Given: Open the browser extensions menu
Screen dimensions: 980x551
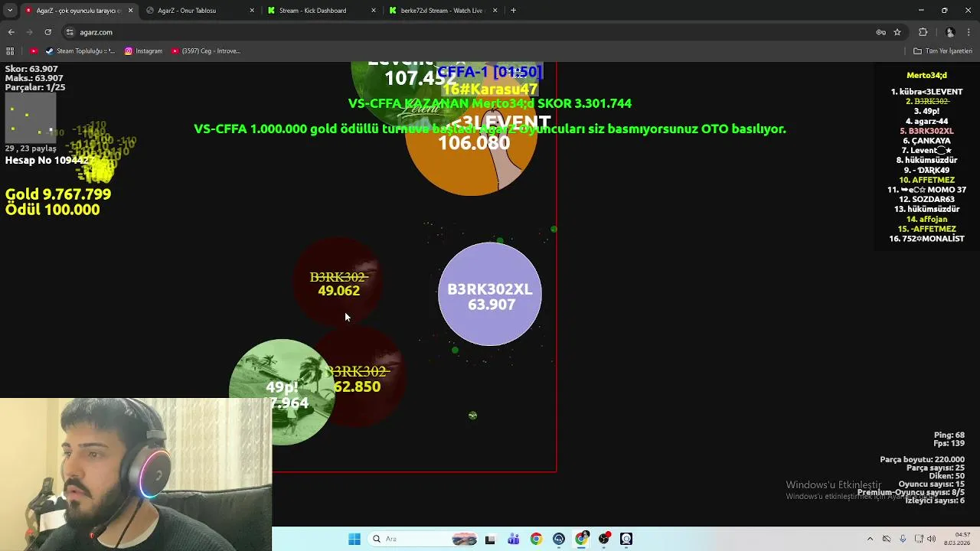Looking at the screenshot, I should pos(923,32).
